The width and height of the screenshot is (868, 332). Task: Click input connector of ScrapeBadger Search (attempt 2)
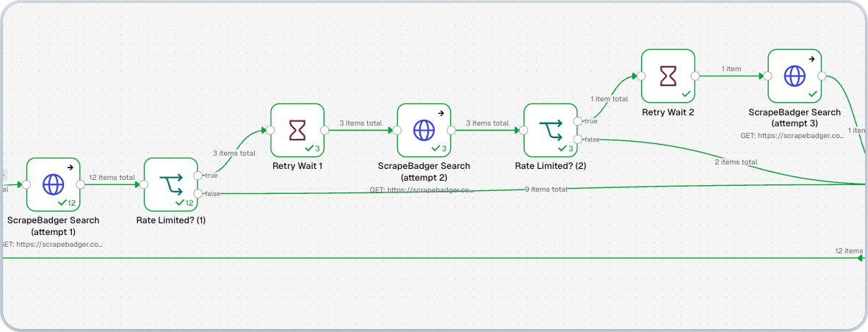point(397,130)
